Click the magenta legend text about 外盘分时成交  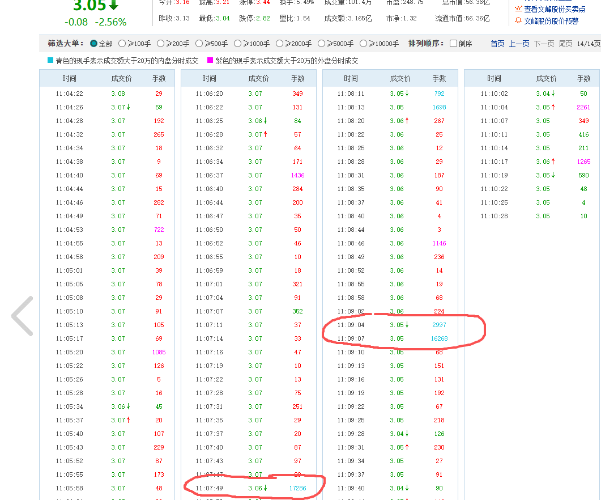(x=287, y=61)
